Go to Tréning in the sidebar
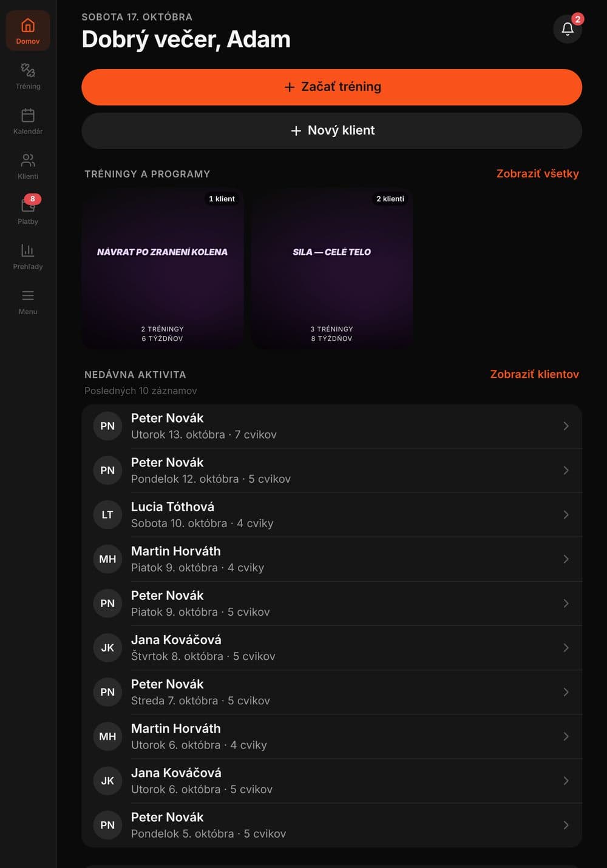Image resolution: width=607 pixels, height=868 pixels. point(28,76)
